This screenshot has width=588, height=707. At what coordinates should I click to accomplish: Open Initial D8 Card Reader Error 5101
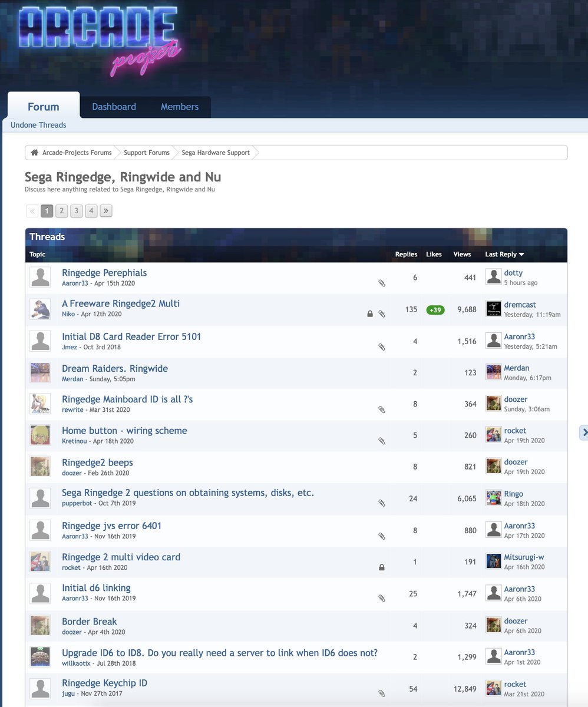[131, 336]
